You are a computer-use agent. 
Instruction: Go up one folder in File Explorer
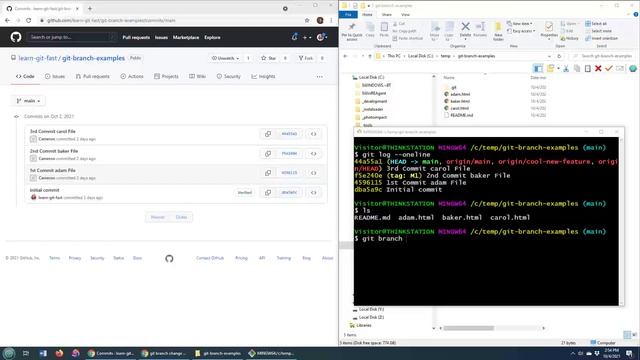pyautogui.click(x=370, y=56)
